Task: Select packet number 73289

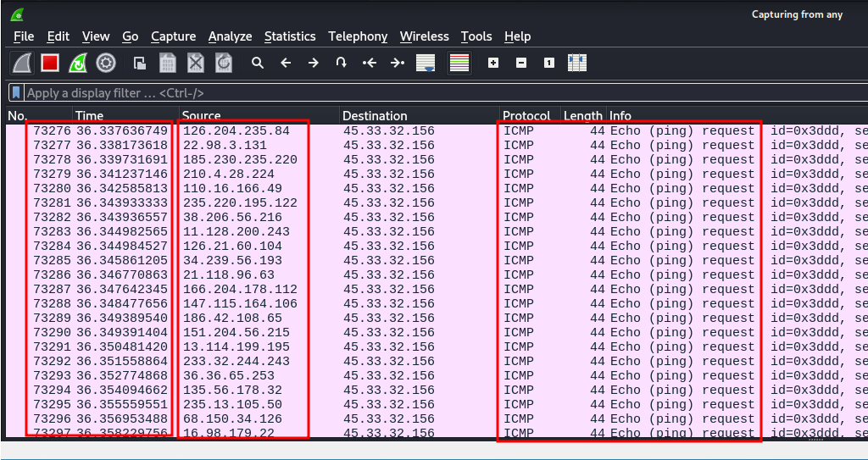Action: point(437,319)
